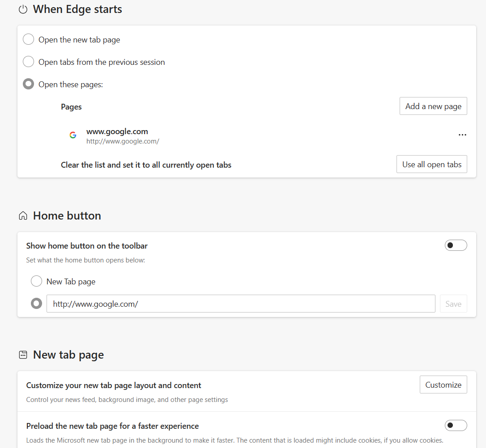Click the power icon beside When Edge starts
This screenshot has width=486, height=448.
click(x=23, y=10)
